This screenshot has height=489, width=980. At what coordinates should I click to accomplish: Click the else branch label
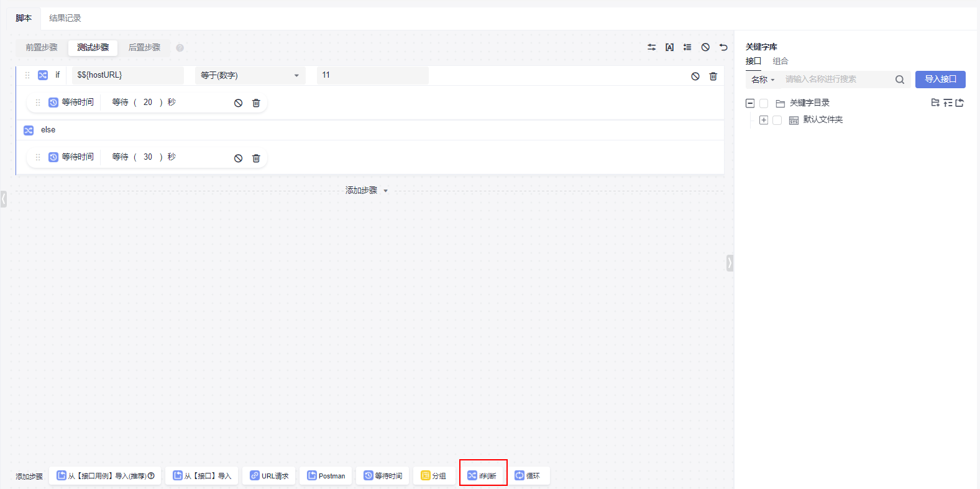[48, 130]
